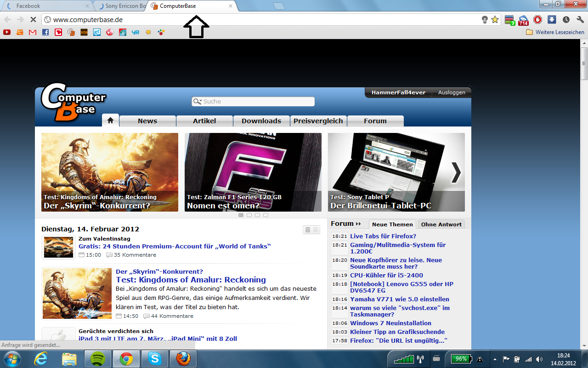Image resolution: width=588 pixels, height=368 pixels.
Task: Go to the ComputerBase home tab icon
Action: 110,121
